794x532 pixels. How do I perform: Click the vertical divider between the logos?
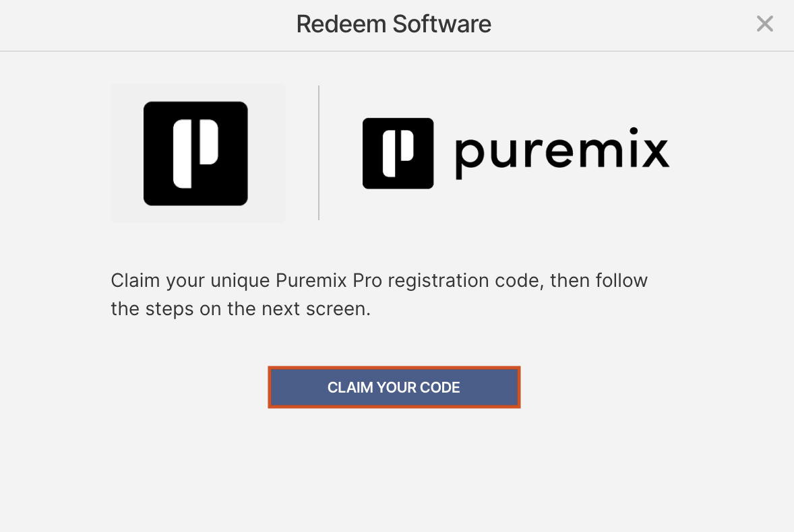point(319,153)
